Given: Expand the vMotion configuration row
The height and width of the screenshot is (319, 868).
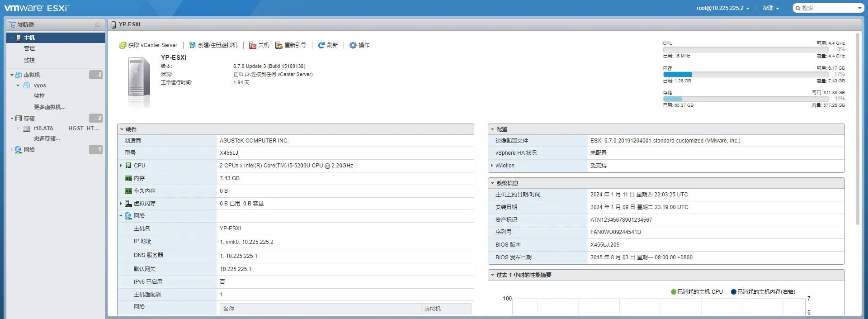Looking at the screenshot, I should (492, 166).
